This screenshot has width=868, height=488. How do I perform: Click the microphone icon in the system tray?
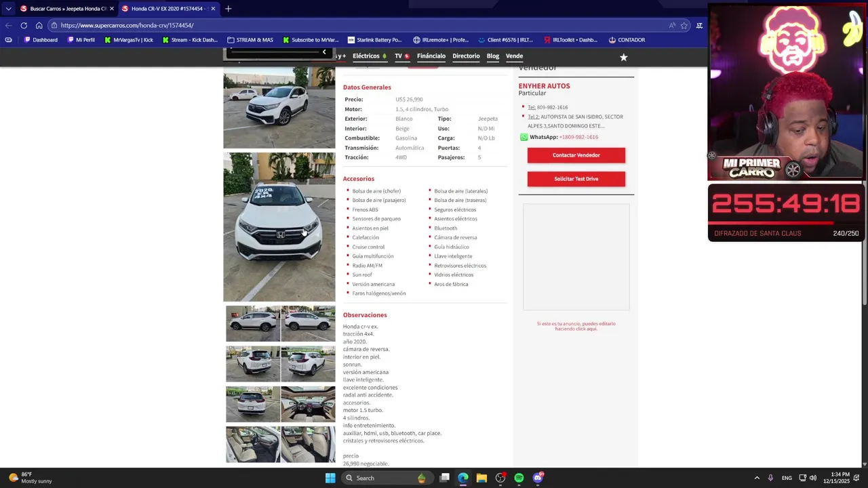click(770, 478)
